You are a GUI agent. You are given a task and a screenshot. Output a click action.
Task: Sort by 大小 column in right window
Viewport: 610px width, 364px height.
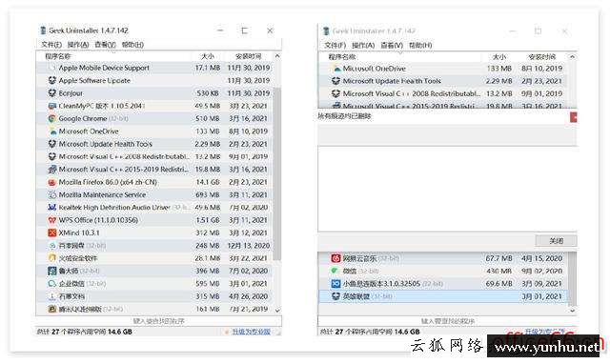point(499,57)
